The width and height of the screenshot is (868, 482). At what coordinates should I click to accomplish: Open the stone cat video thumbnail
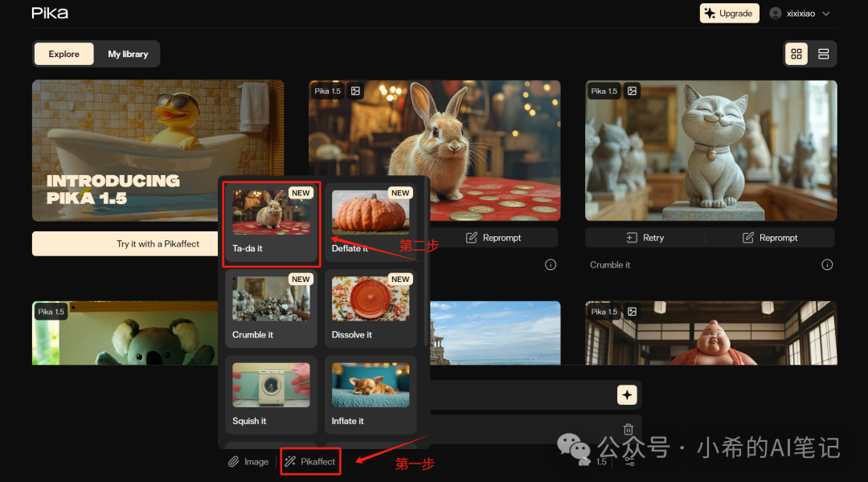[x=710, y=150]
